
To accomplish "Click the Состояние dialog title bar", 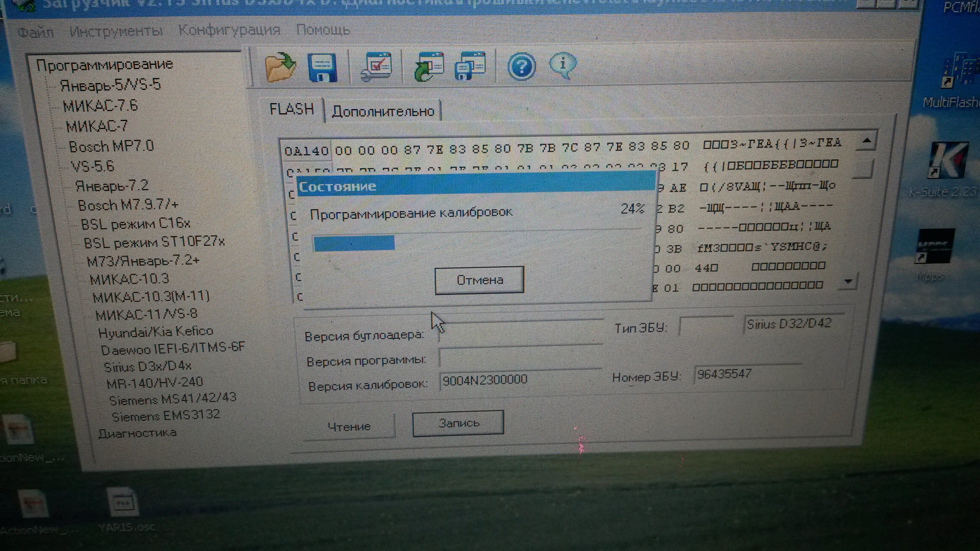I will [x=476, y=185].
